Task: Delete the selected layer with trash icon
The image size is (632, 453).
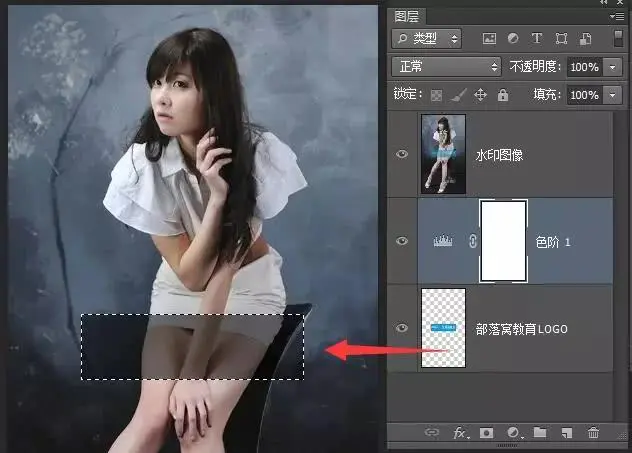Action: [x=593, y=433]
